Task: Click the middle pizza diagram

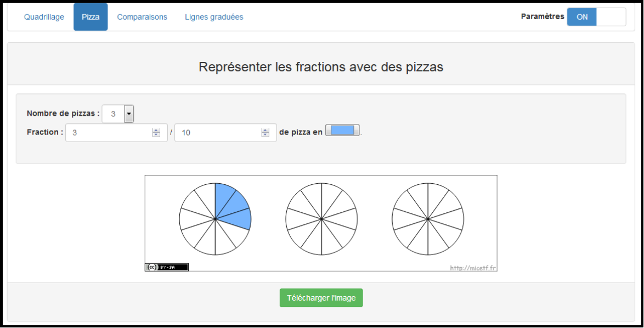Action: click(x=321, y=219)
